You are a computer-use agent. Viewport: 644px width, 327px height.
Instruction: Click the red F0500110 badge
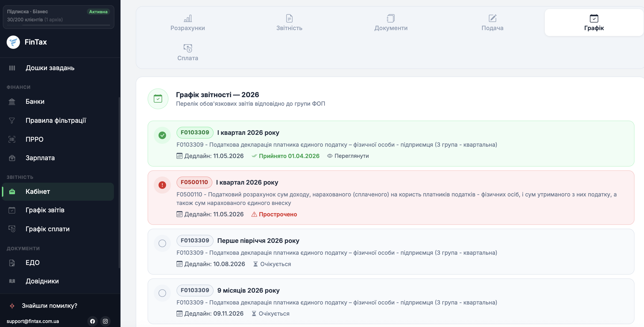[x=194, y=182]
